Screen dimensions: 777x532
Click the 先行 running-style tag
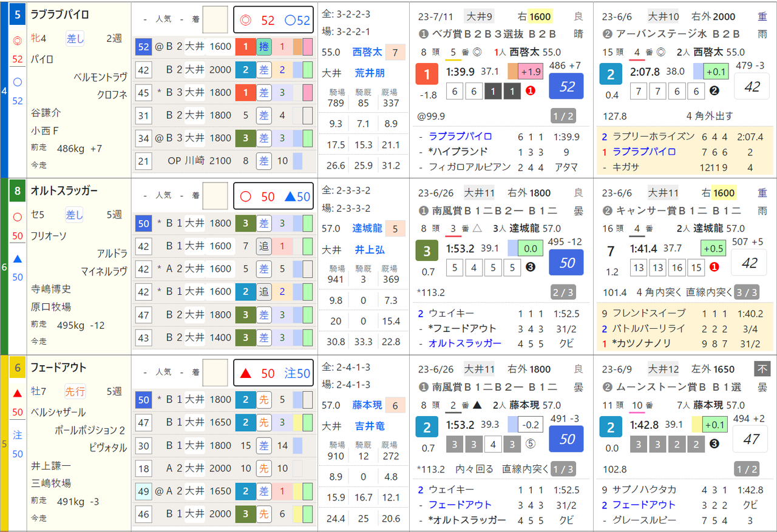(75, 391)
